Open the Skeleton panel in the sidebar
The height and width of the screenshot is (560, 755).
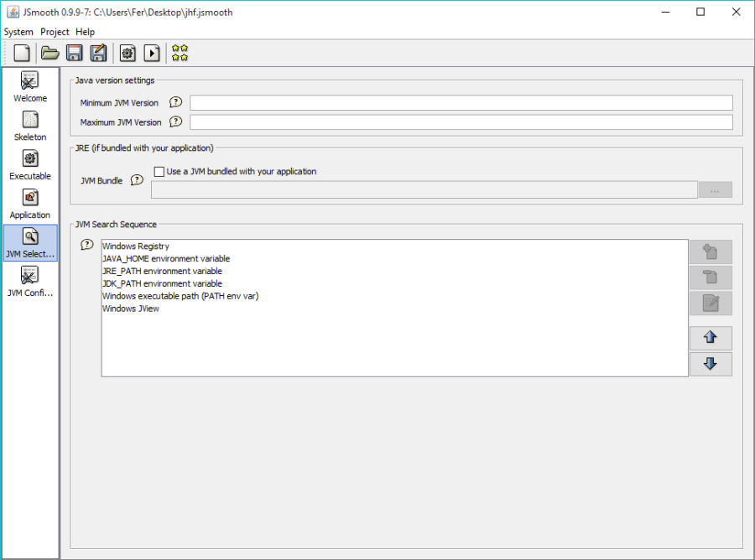click(30, 127)
